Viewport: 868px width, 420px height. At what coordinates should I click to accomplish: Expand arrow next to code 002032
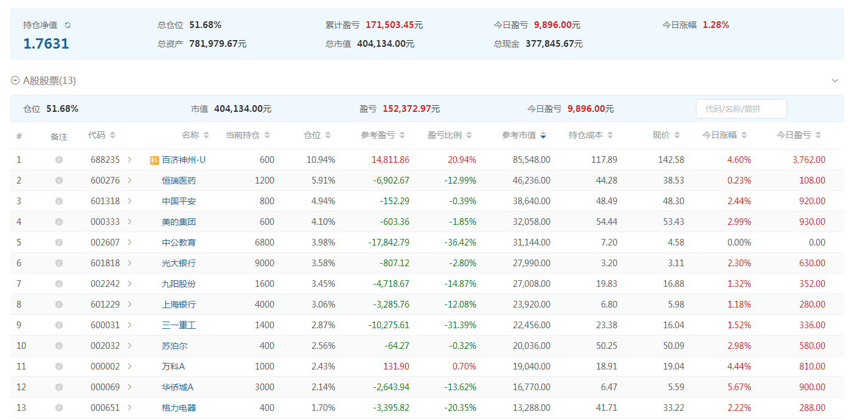(130, 346)
